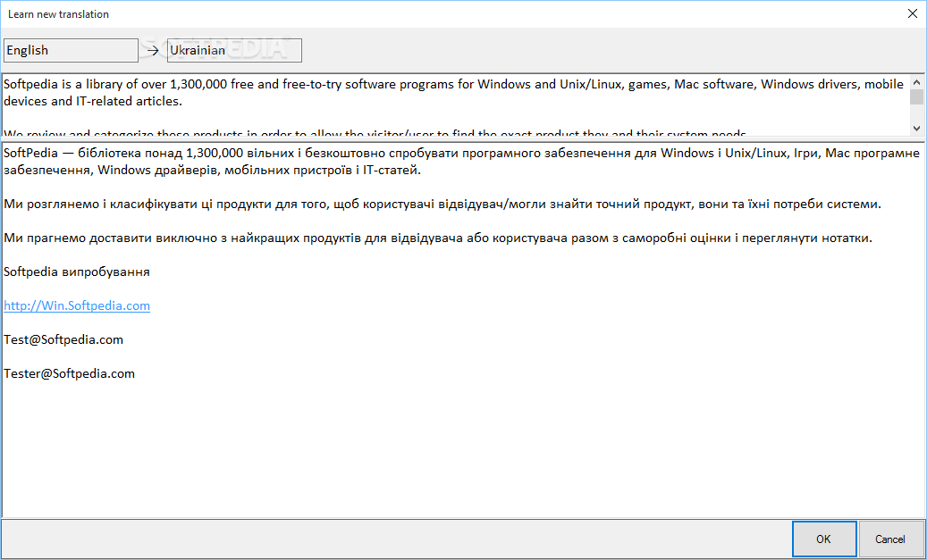Click the paragraph starting 'Ми прагнемо доставити'
Image resolution: width=927 pixels, height=560 pixels.
438,238
